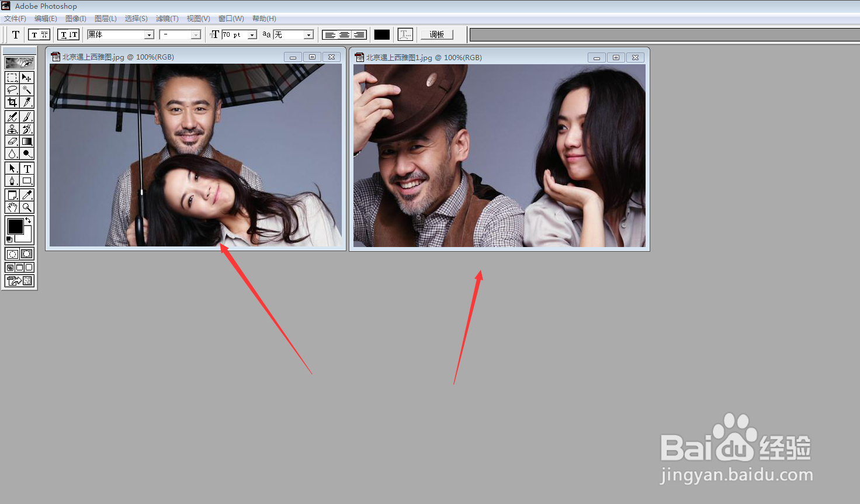Switch to Full Screen mode

[x=29, y=267]
